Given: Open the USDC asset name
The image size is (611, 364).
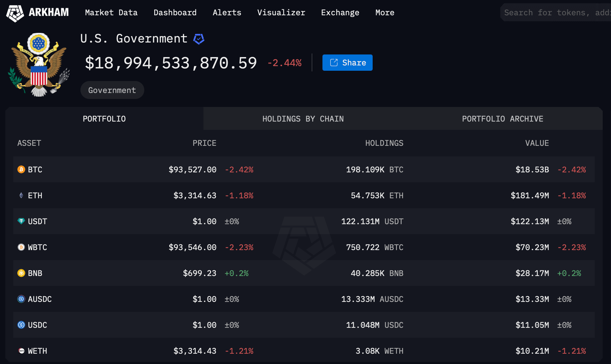Looking at the screenshot, I should (37, 325).
